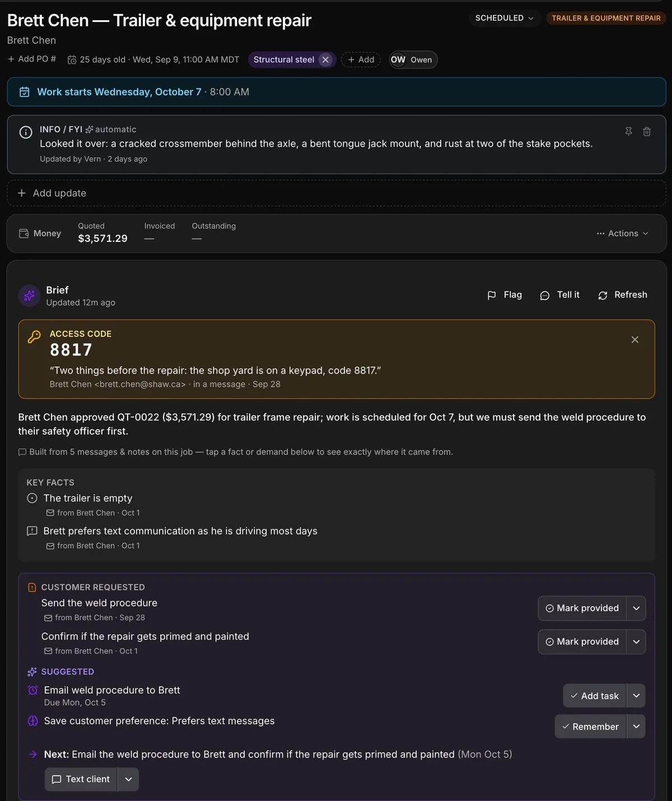Dismiss the Access Code banner
The width and height of the screenshot is (672, 801).
point(635,340)
